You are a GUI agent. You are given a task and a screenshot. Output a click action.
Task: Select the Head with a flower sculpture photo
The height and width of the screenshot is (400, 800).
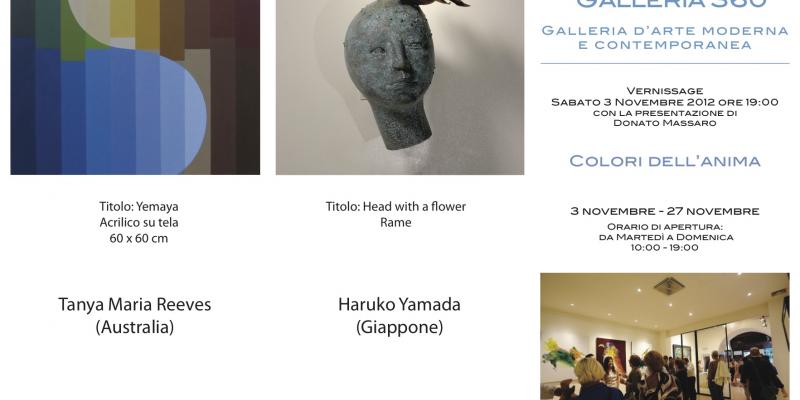[x=400, y=87]
